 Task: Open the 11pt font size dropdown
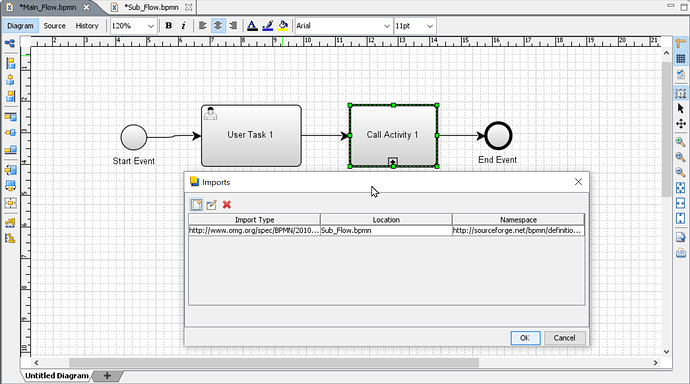415,26
